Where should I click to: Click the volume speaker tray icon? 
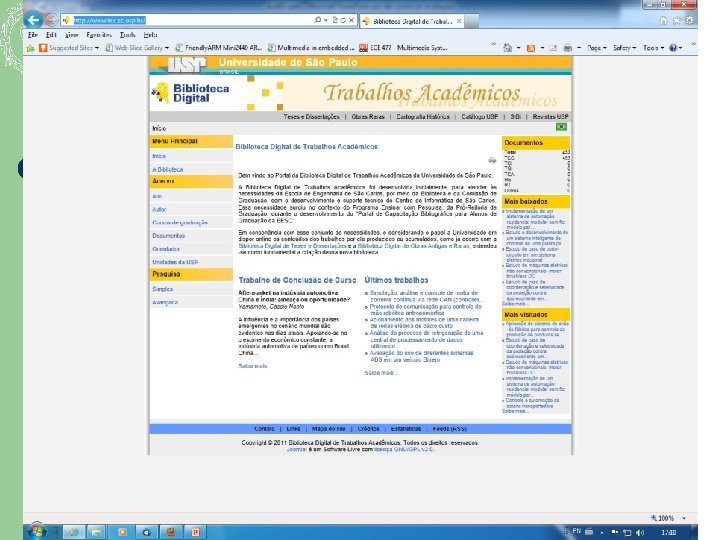pos(640,533)
